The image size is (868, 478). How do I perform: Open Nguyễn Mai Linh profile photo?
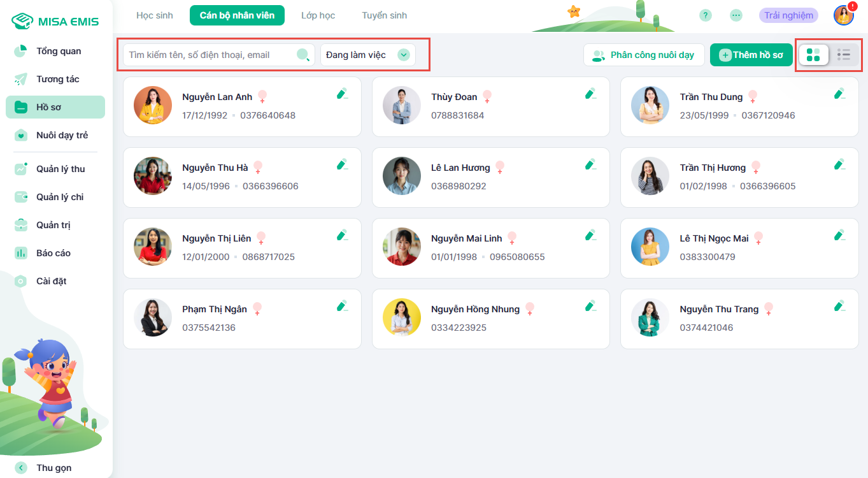coord(402,247)
